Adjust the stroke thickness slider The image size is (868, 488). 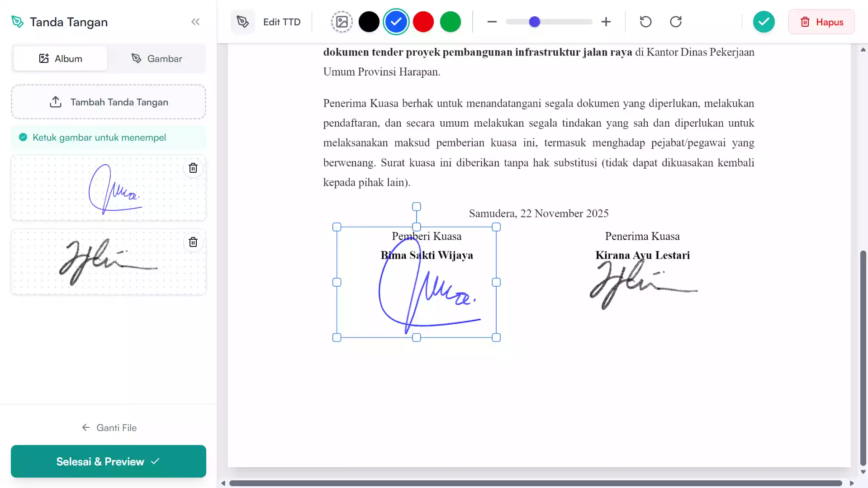535,21
